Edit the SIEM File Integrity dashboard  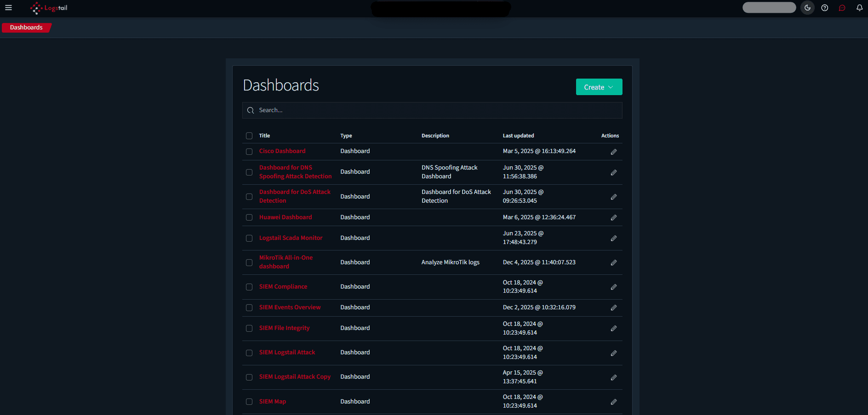pyautogui.click(x=613, y=328)
